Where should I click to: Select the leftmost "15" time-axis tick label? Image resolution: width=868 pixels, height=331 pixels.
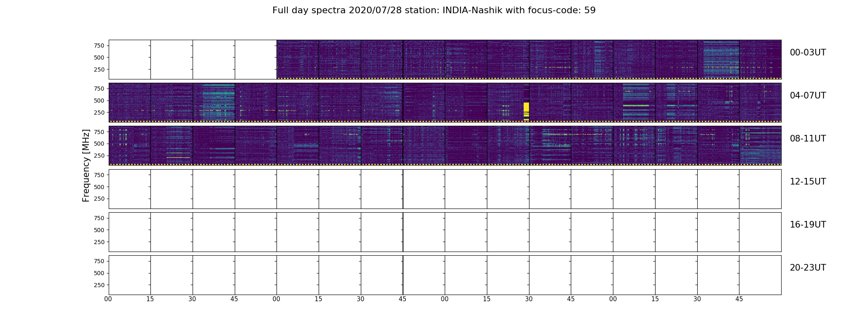150,299
